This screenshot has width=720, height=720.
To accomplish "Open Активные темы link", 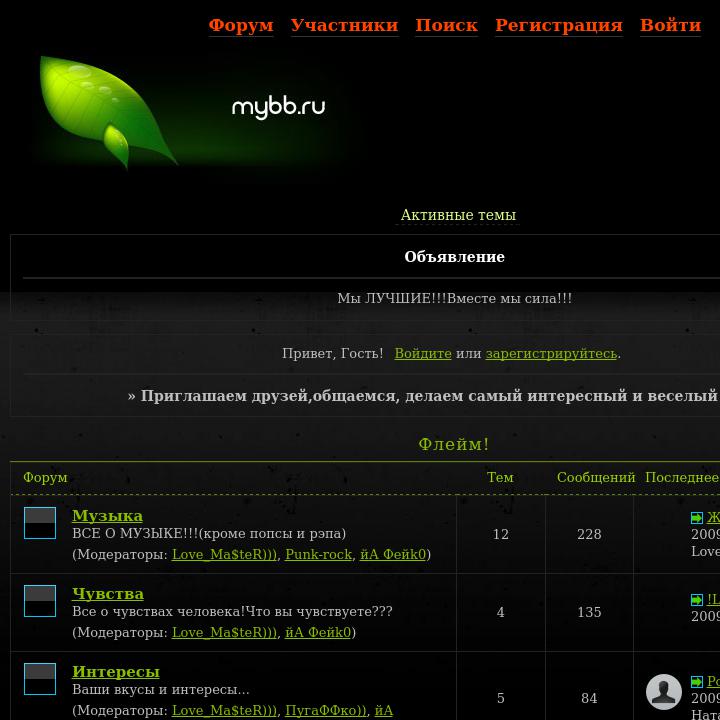I will click(458, 215).
